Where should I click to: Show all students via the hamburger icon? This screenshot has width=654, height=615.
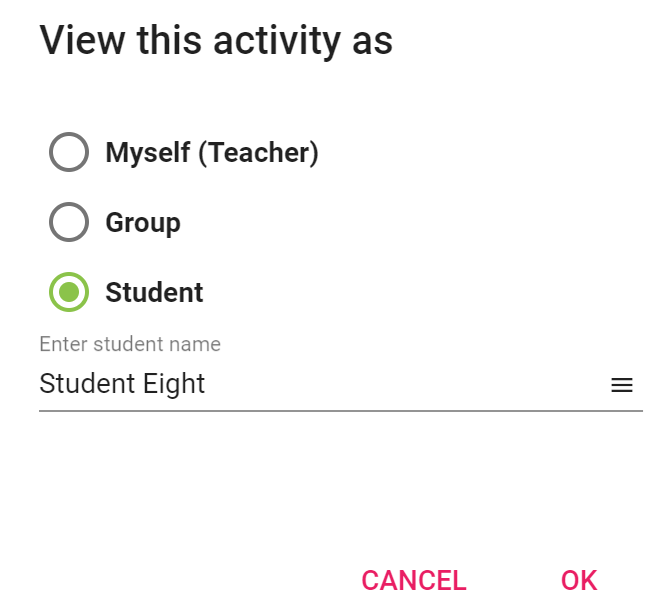pos(621,385)
